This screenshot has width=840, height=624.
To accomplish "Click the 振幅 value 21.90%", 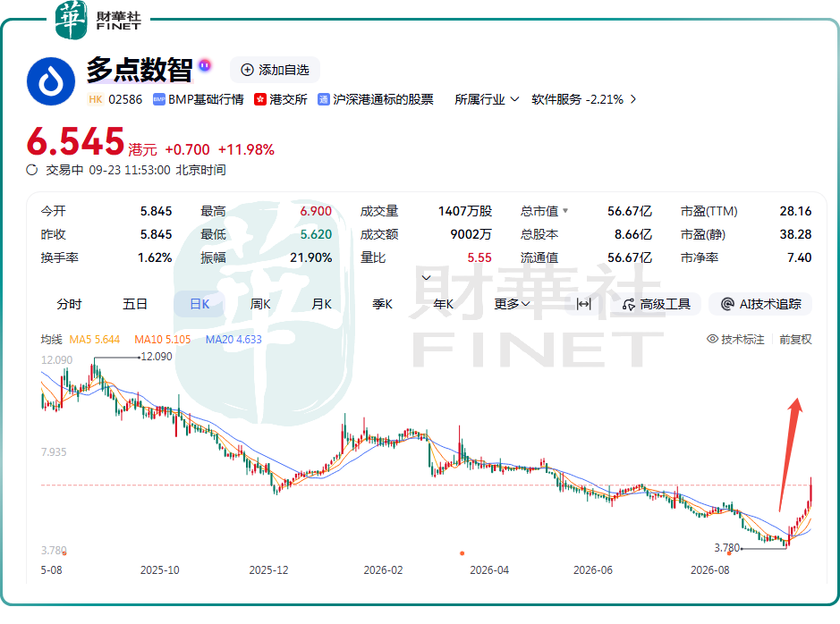I will [310, 258].
